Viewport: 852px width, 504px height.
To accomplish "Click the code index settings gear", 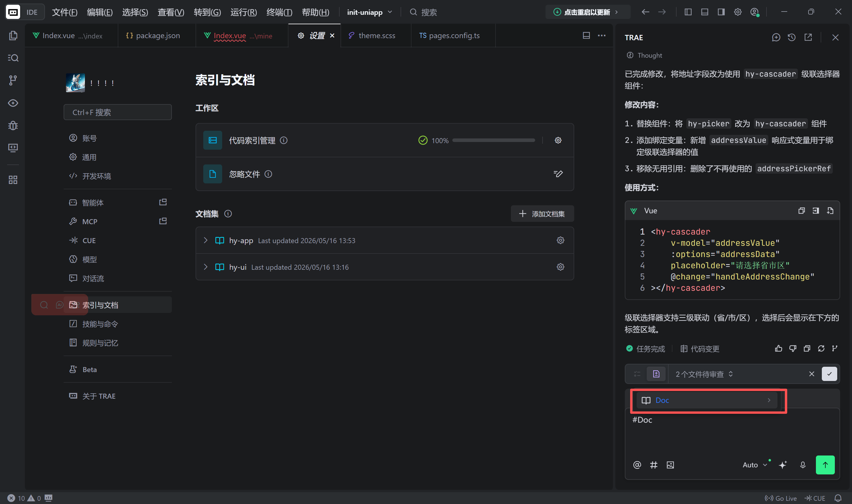I will pyautogui.click(x=558, y=140).
